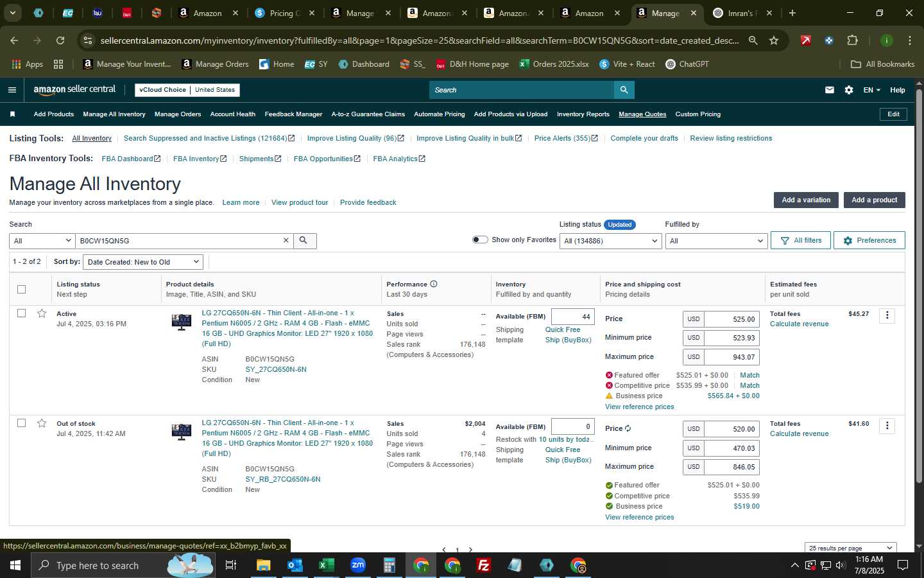Click Match next to Featured offer
This screenshot has width=924, height=578.
pyautogui.click(x=749, y=375)
